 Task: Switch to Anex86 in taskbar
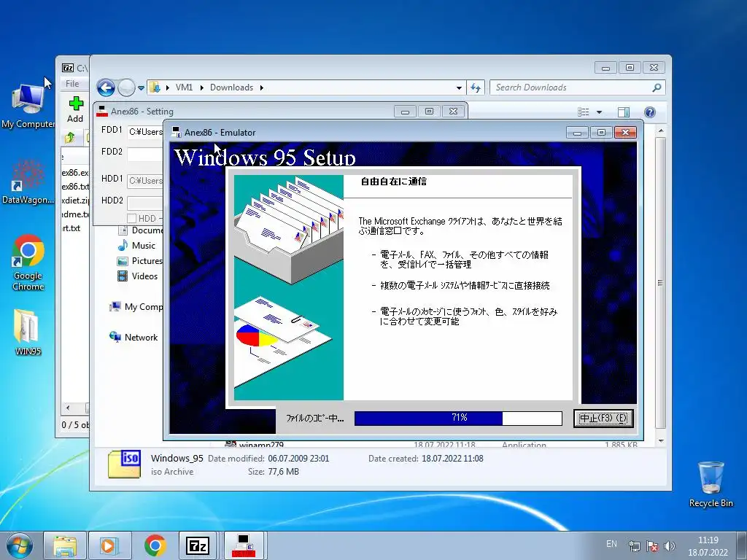point(244,545)
